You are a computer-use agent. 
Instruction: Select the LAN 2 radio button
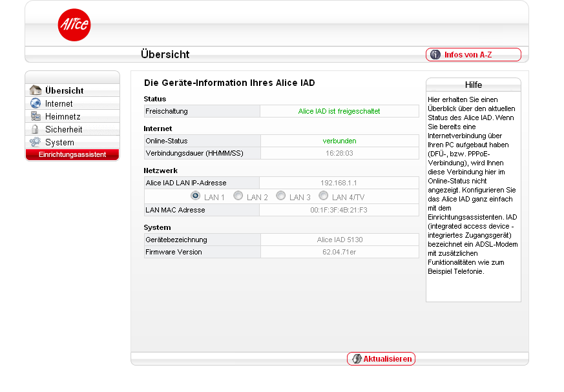click(x=238, y=196)
